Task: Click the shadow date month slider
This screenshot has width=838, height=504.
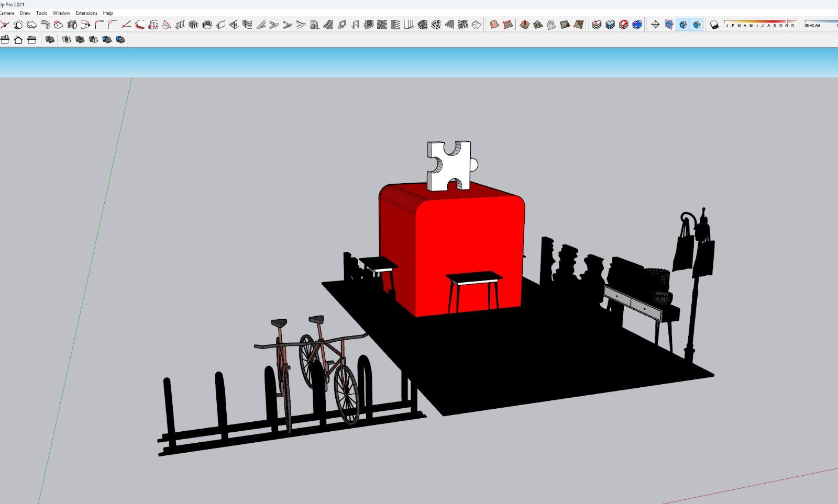Action: point(759,22)
